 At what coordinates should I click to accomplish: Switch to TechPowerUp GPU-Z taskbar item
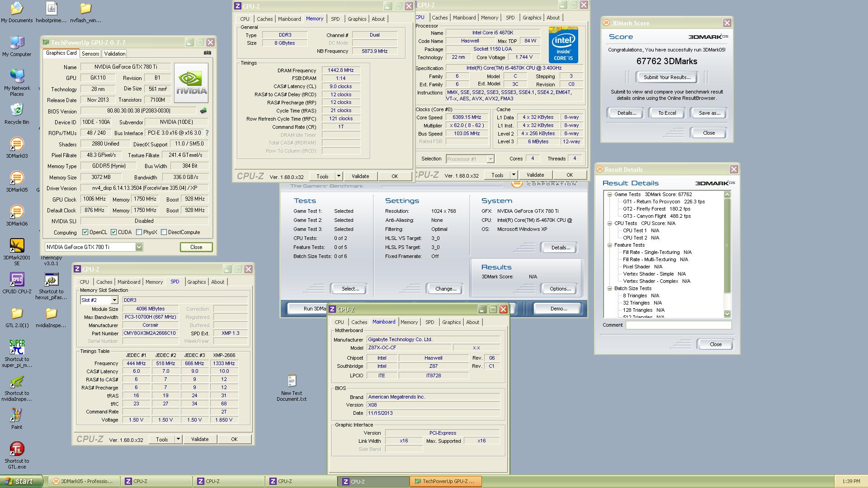445,481
